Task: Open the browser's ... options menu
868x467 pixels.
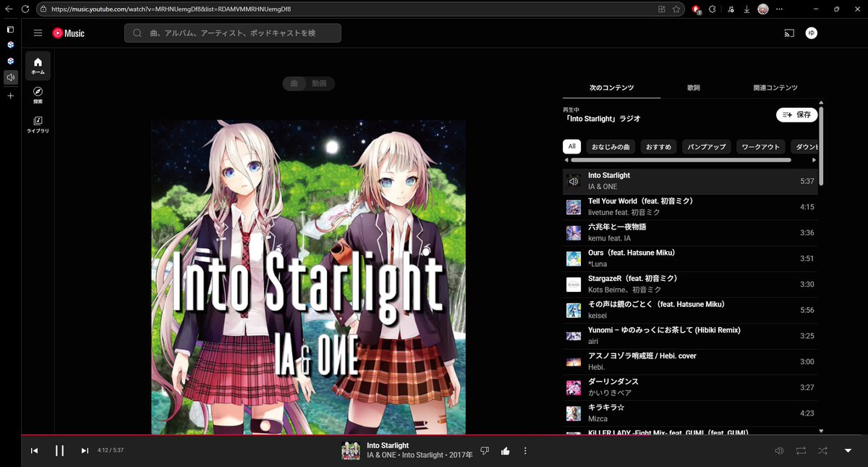Action: 780,8
